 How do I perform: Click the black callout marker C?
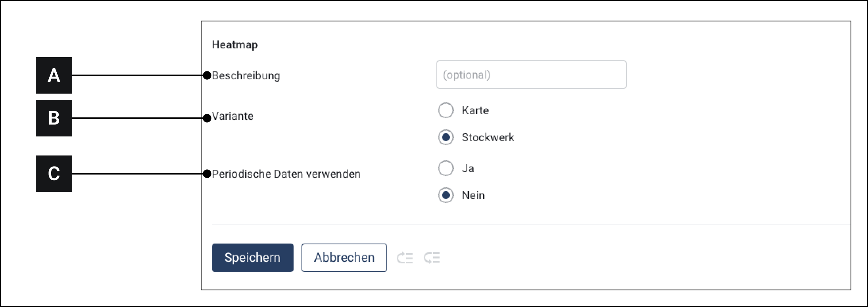pos(54,174)
